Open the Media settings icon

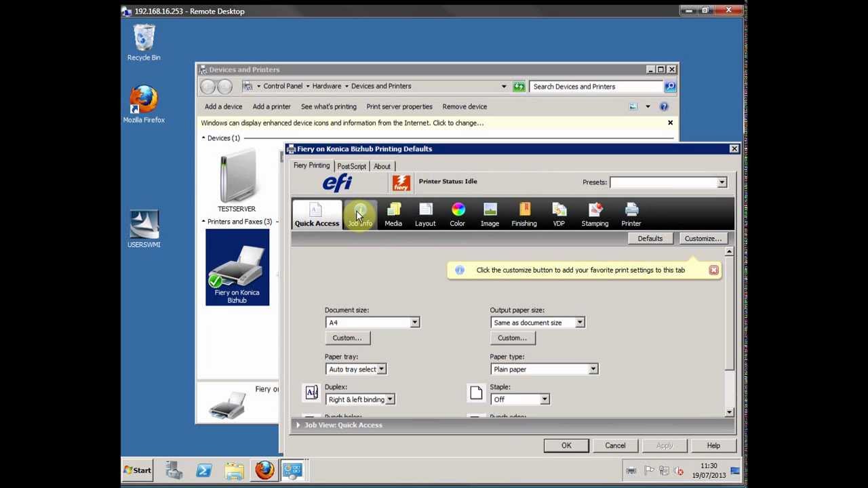click(x=393, y=214)
